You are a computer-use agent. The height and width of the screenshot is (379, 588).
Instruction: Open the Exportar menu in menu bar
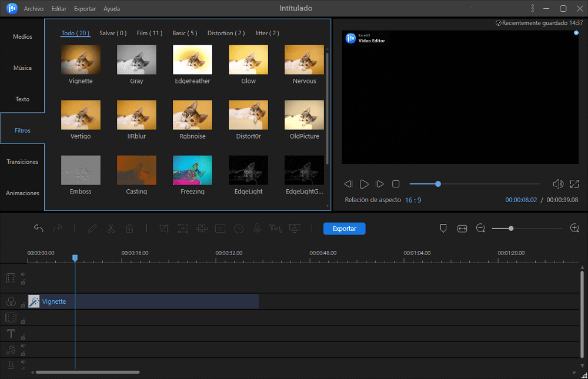pos(85,8)
